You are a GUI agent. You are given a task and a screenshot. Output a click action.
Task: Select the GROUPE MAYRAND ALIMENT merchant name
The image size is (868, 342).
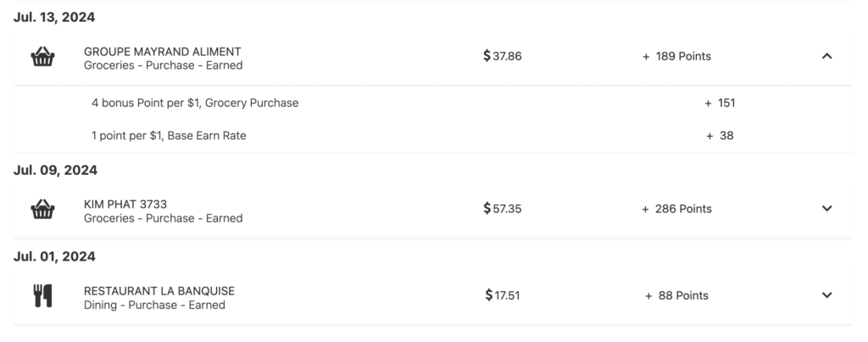click(162, 51)
